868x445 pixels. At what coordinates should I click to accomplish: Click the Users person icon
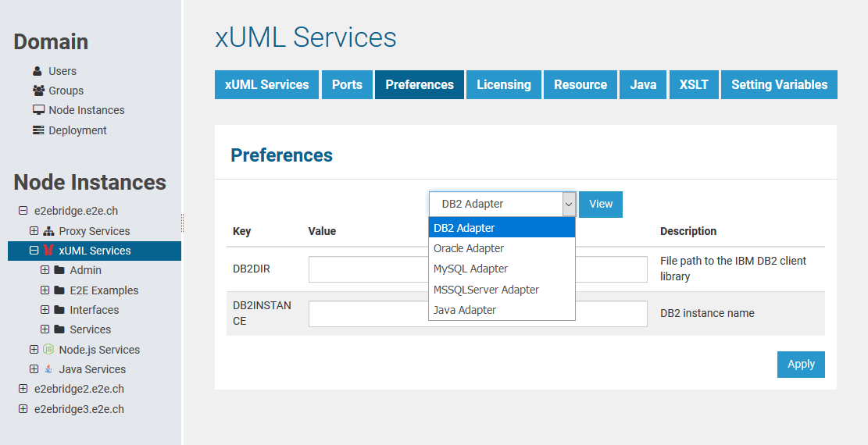[38, 71]
